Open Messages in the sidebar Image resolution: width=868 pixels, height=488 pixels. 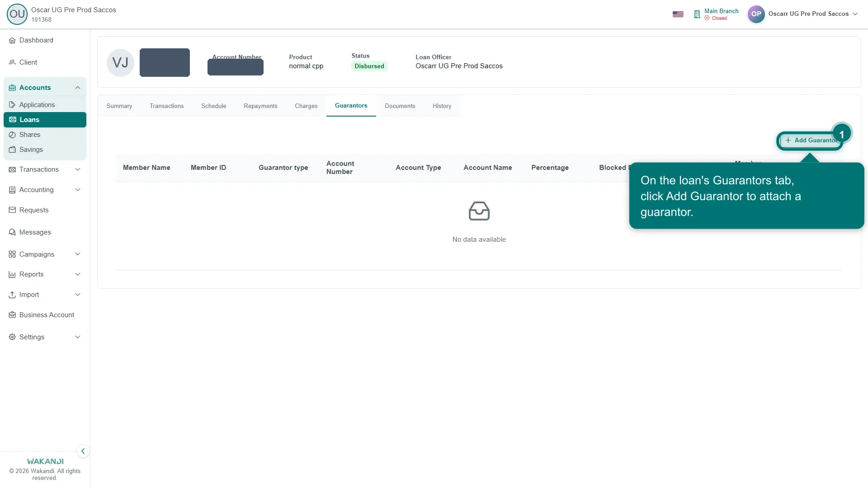pyautogui.click(x=35, y=232)
